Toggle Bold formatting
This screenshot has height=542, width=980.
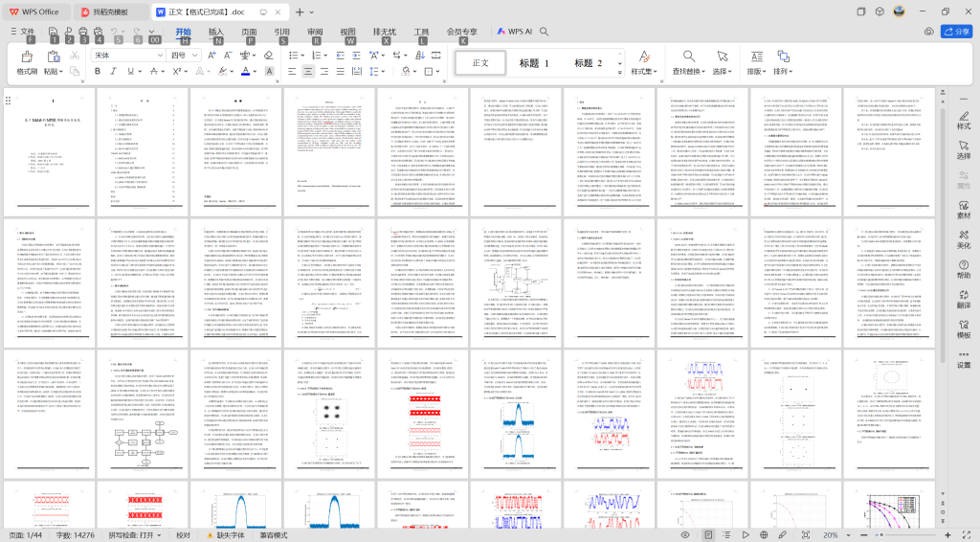pos(96,71)
